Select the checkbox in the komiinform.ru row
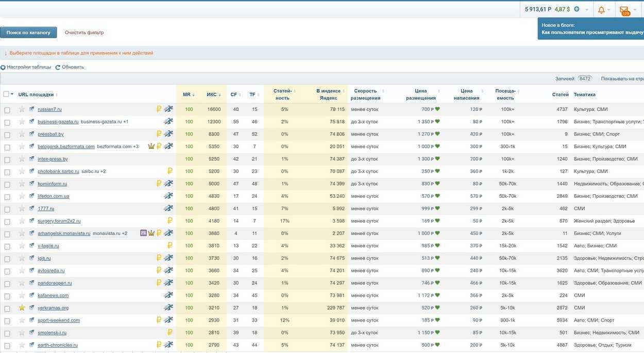 click(7, 184)
